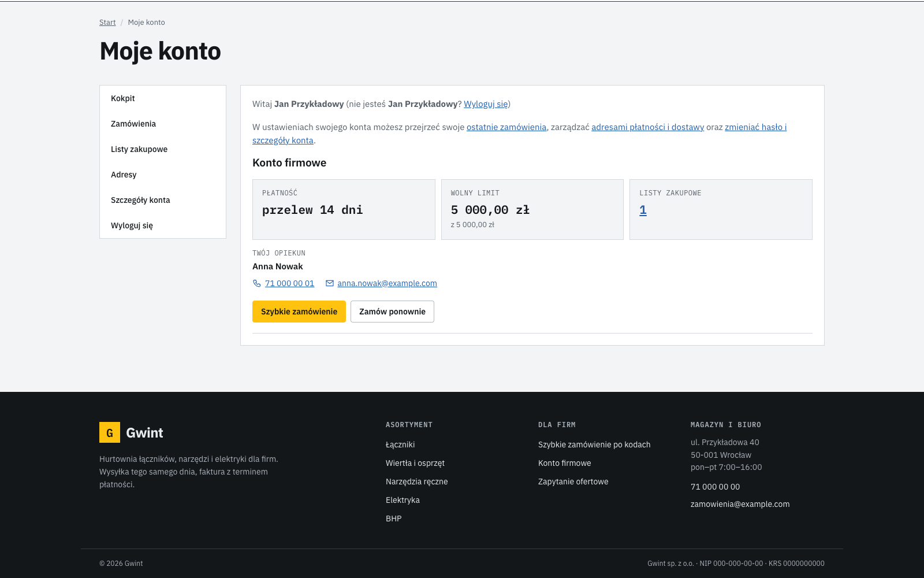Click the envelope icon beside anna.nowak@example.com

[x=330, y=283]
